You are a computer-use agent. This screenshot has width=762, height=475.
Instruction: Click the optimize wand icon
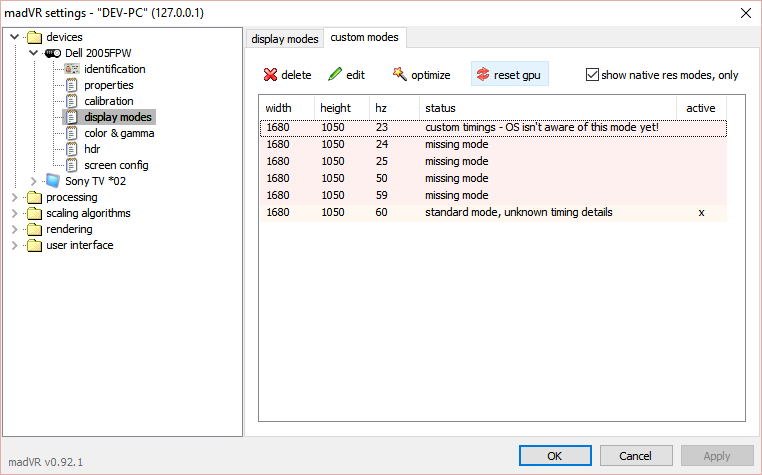400,75
